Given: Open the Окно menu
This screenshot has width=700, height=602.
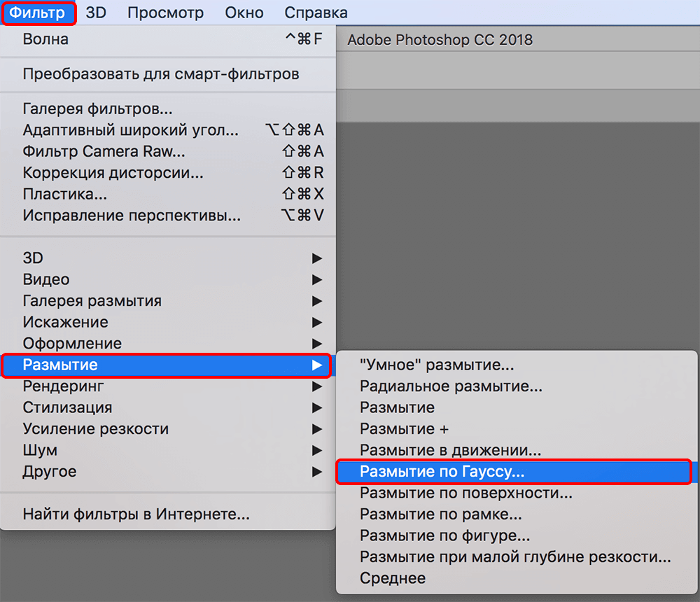Looking at the screenshot, I should (x=244, y=13).
